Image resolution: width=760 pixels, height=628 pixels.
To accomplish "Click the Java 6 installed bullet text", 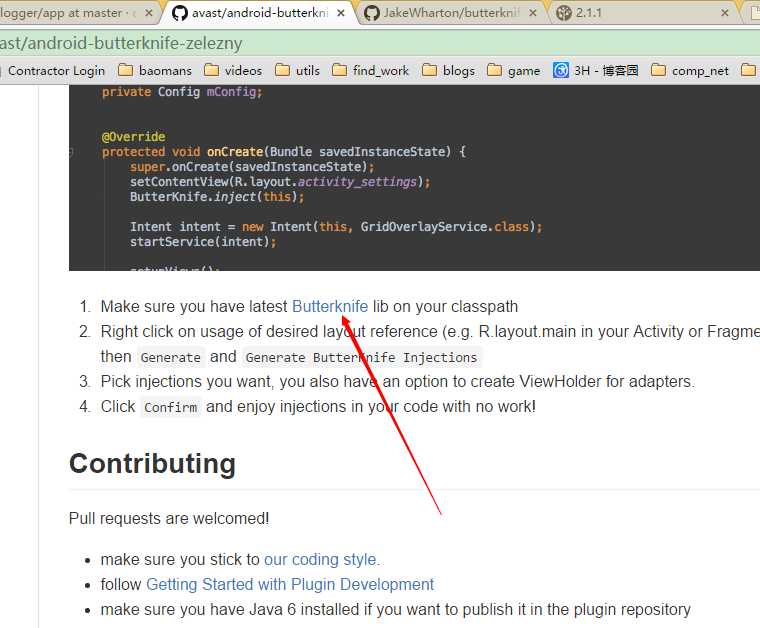I will (396, 610).
